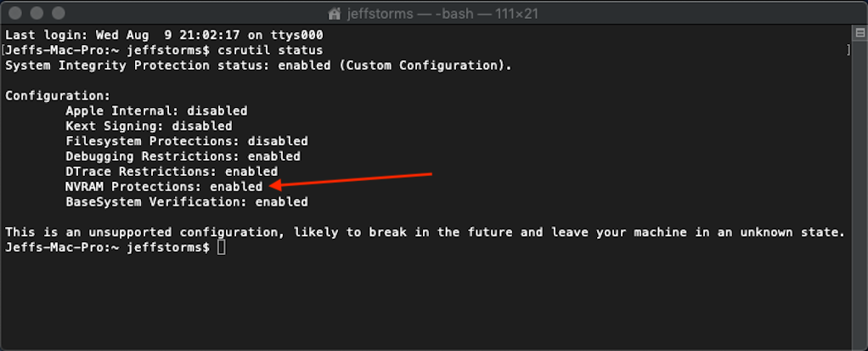
Task: Click the 'NVRAM Protections: enabled' line
Action: pos(164,188)
